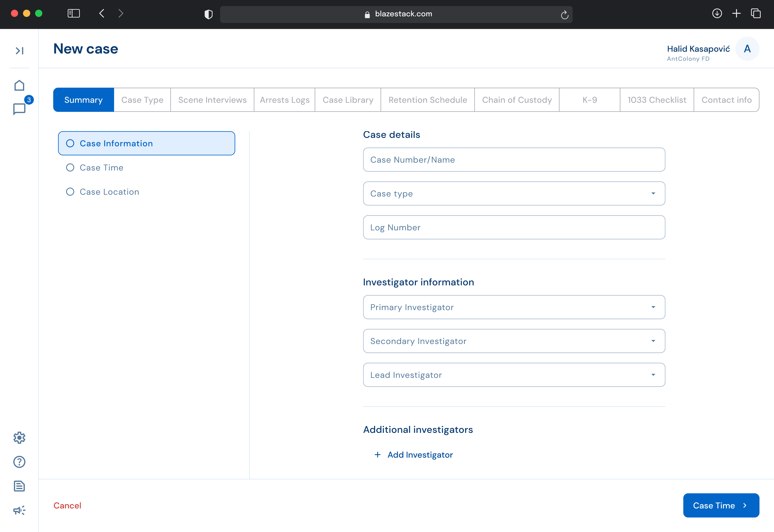Open the Settings gear icon

(19, 437)
